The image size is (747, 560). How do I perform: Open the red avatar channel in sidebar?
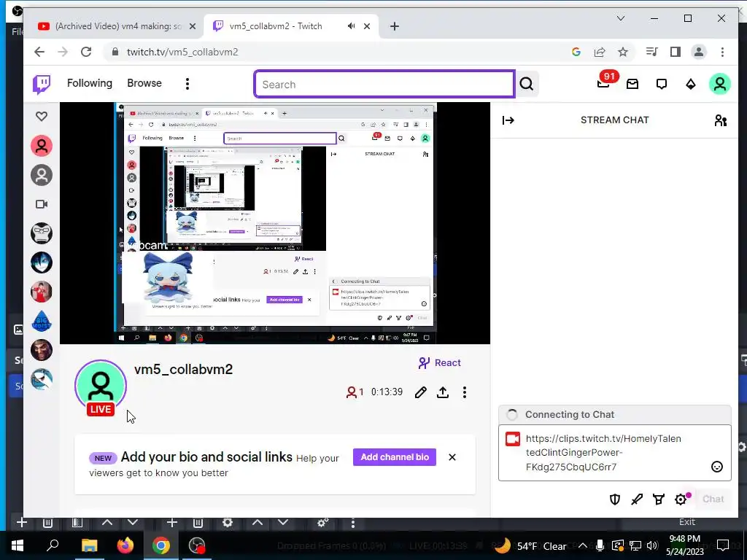(42, 146)
